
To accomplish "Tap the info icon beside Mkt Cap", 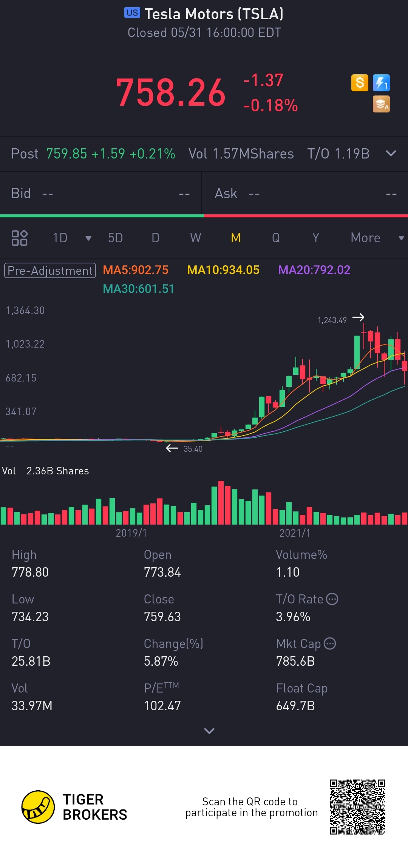I will tap(330, 643).
